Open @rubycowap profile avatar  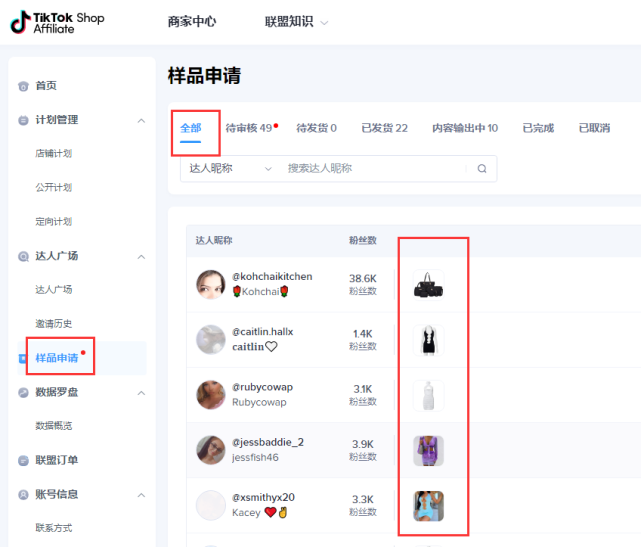point(211,395)
